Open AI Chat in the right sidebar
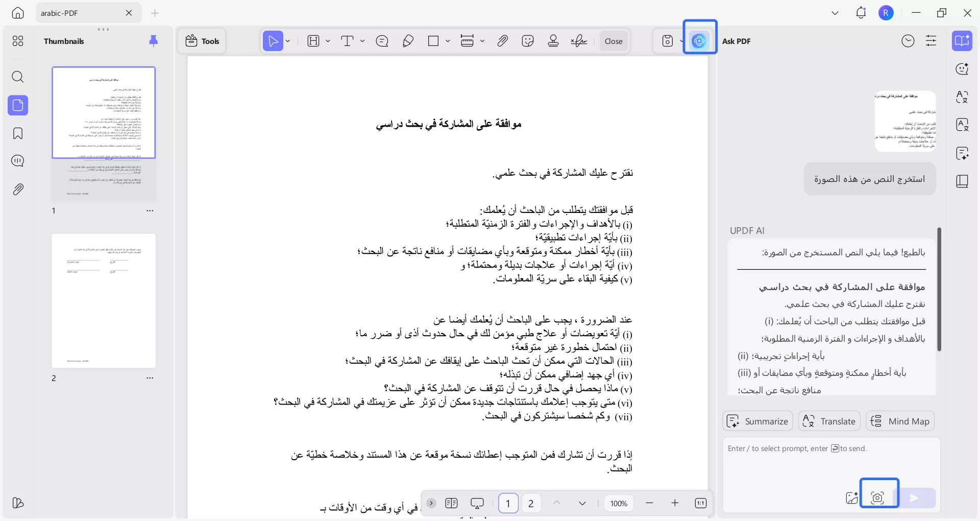The width and height of the screenshot is (980, 521). (x=962, y=69)
